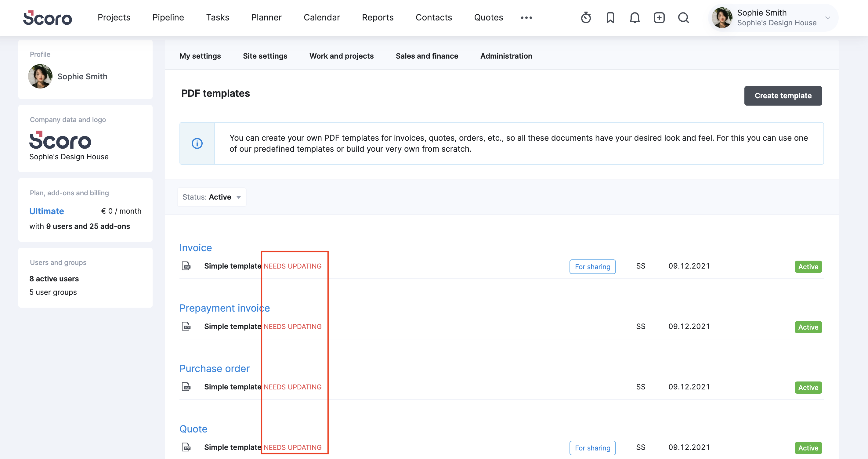Click PDF icon of Invoice template
Screen dimensions: 868x459
pos(186,266)
